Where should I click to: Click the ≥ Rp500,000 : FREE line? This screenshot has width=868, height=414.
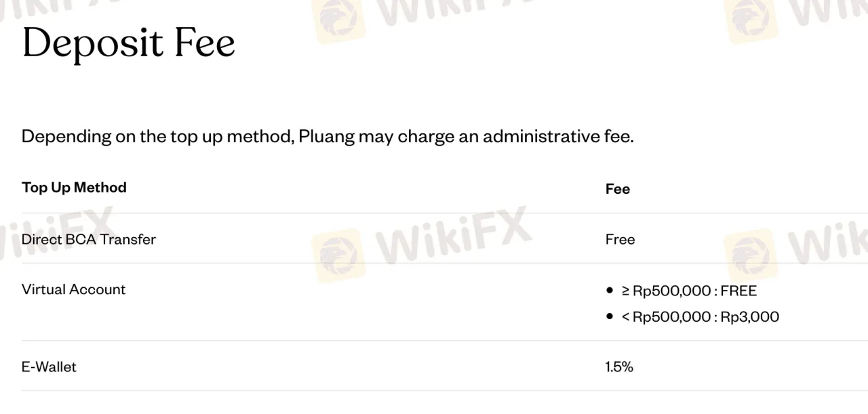(689, 291)
